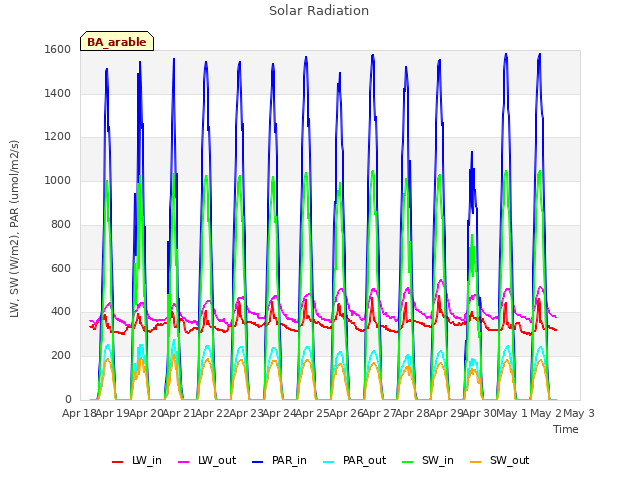Click the Apr 28 x-axis date label
This screenshot has width=640, height=480.
coord(412,413)
